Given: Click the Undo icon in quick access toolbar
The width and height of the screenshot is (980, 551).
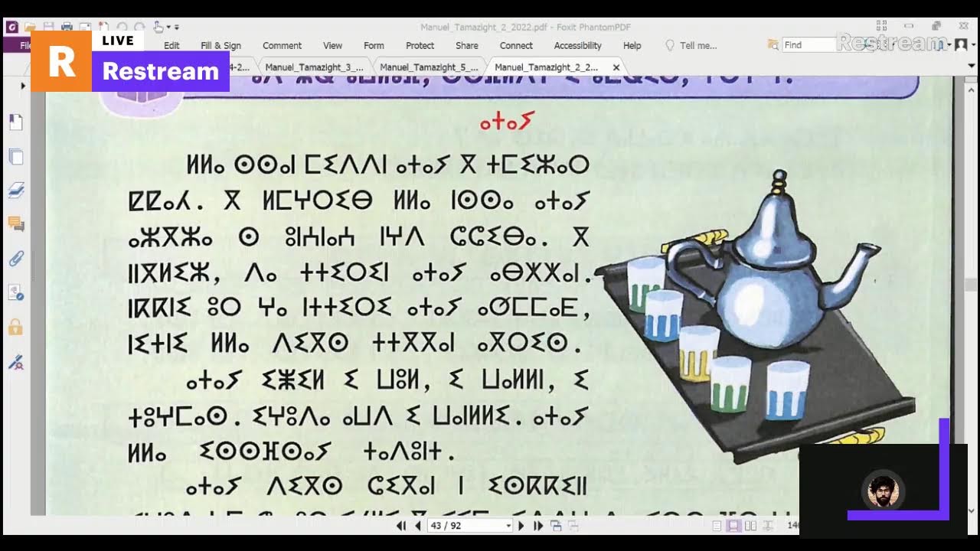Looking at the screenshot, I should click(122, 27).
